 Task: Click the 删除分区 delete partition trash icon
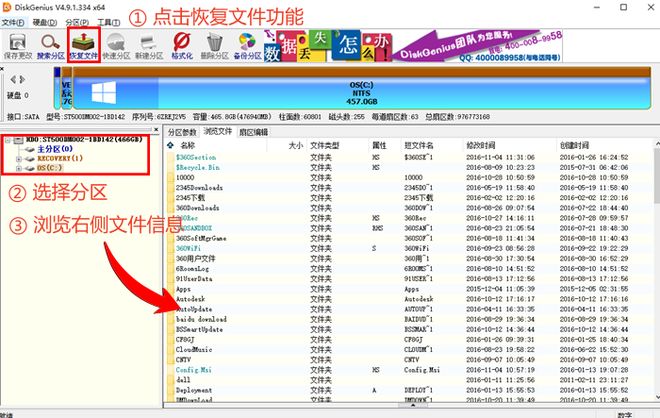(x=214, y=45)
